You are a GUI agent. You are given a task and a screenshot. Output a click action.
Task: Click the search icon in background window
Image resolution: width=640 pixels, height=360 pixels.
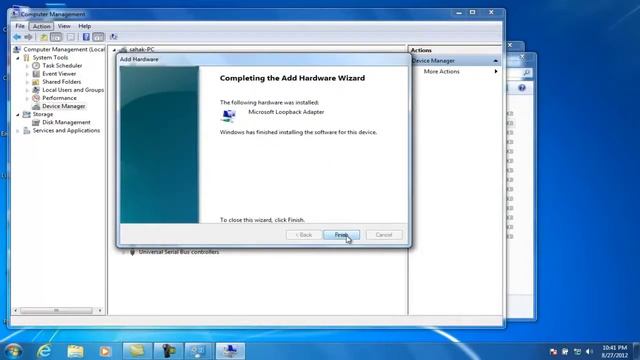tap(527, 73)
